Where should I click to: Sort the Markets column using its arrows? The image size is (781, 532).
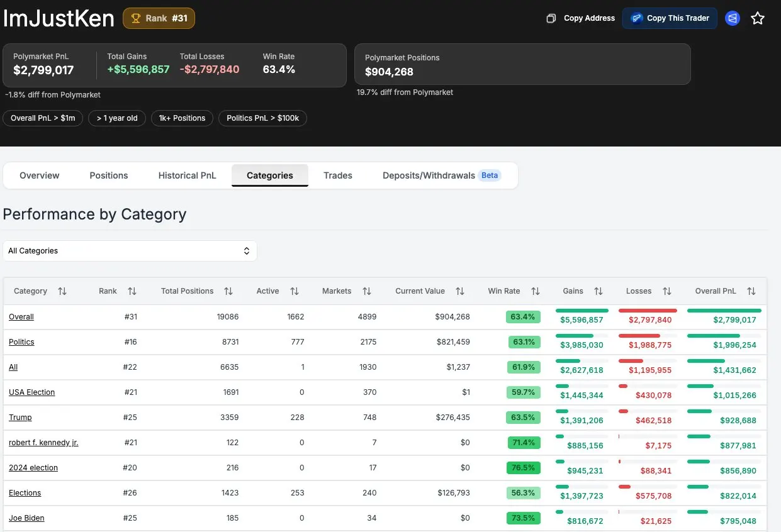[x=368, y=291]
